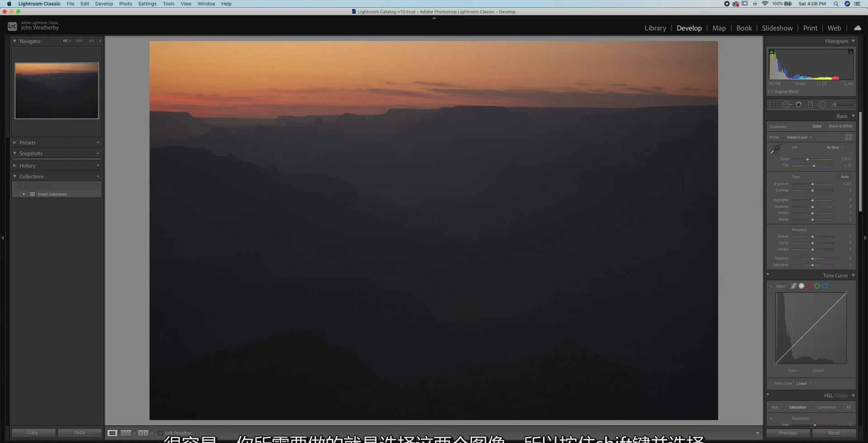Open the Adobe Color profile dropdown

coord(799,137)
